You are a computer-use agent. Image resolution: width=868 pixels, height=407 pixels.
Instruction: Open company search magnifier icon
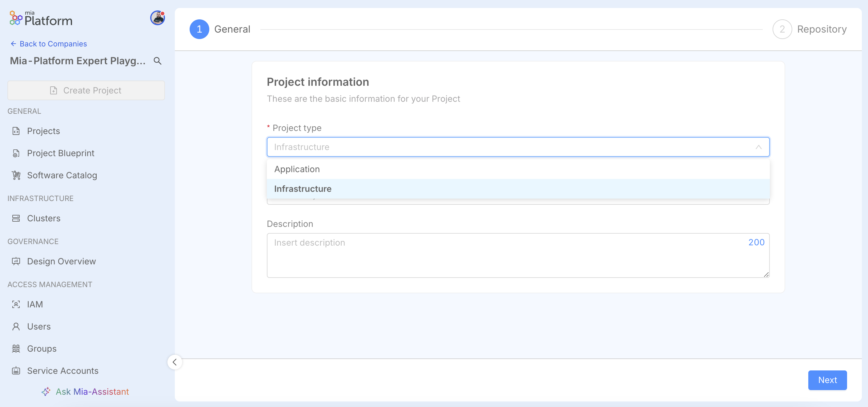(157, 61)
